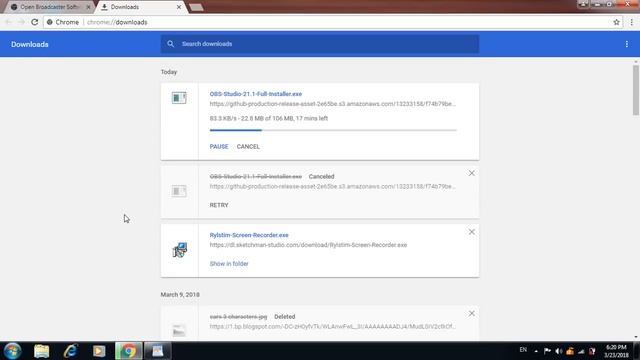Click the blogspot URL under the deleted file
640x360 pixels.
(333, 327)
